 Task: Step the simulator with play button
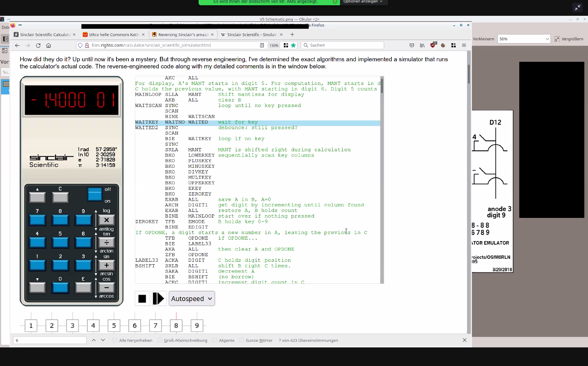tap(158, 299)
